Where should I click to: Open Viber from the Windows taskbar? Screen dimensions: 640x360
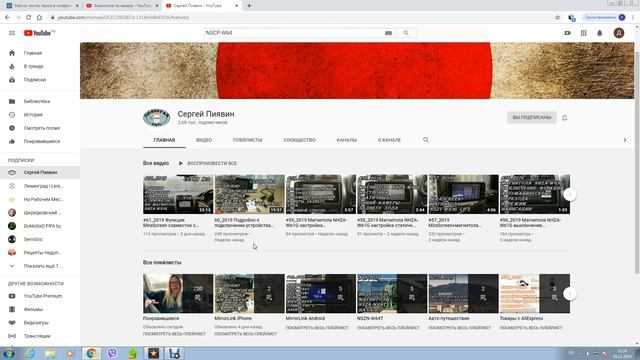(x=112, y=353)
